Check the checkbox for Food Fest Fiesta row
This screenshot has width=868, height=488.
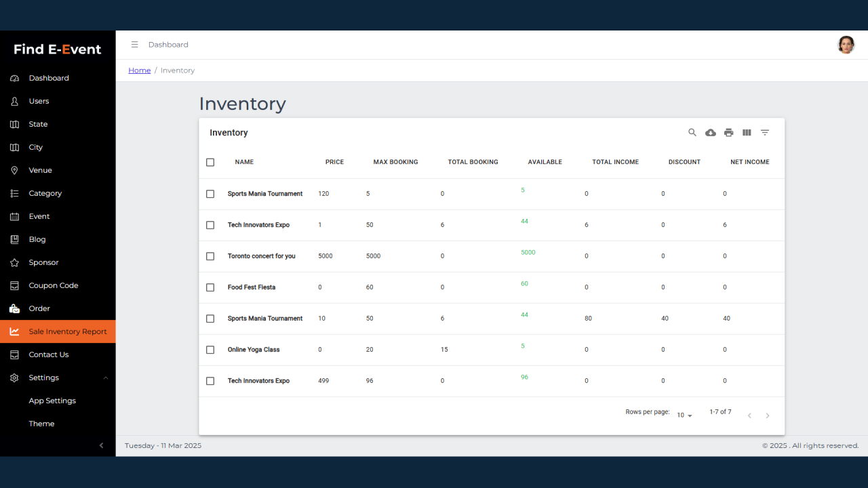(210, 287)
